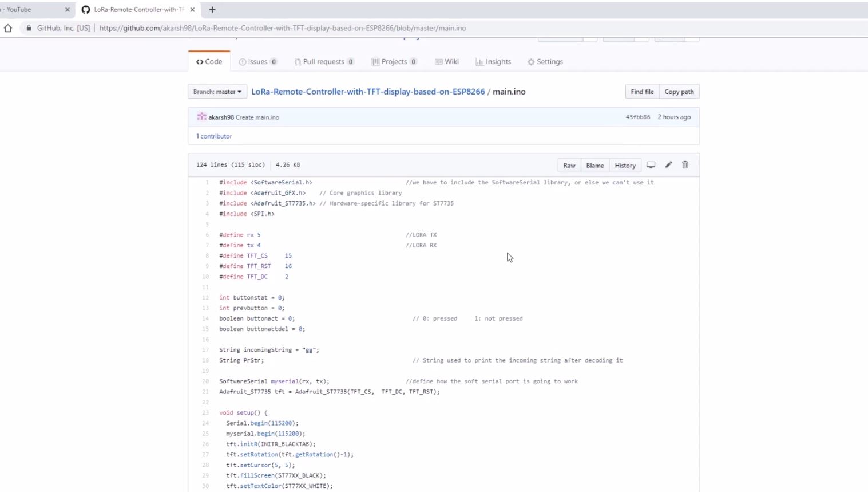868x492 pixels.
Task: Click the 'String incomingString' code line
Action: click(269, 350)
